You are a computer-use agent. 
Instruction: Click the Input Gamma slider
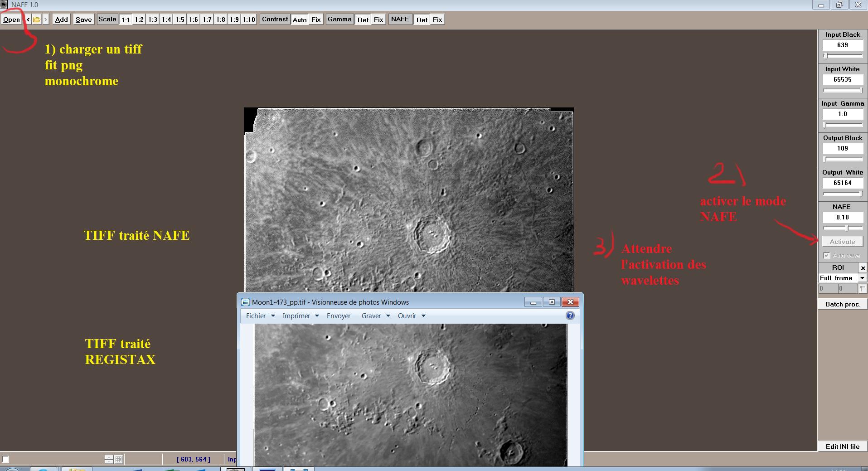tap(843, 125)
